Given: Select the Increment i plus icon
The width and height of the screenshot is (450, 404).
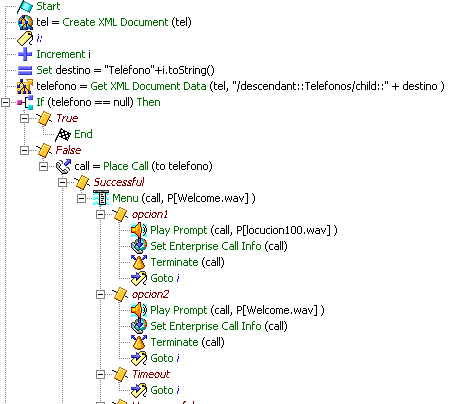Looking at the screenshot, I should click(25, 54).
